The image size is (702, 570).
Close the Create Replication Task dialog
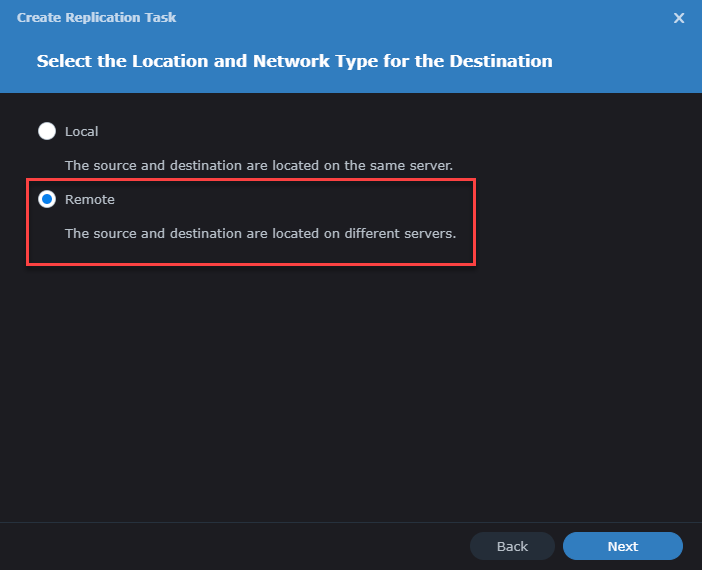click(680, 18)
